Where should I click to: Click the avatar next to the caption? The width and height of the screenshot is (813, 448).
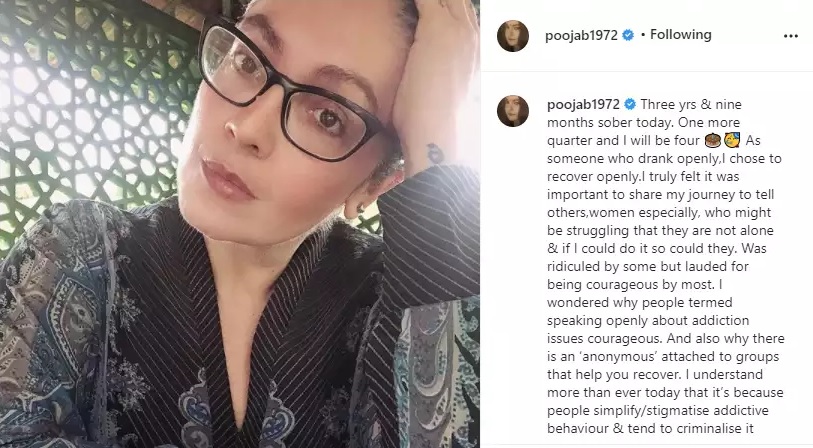coord(513,111)
